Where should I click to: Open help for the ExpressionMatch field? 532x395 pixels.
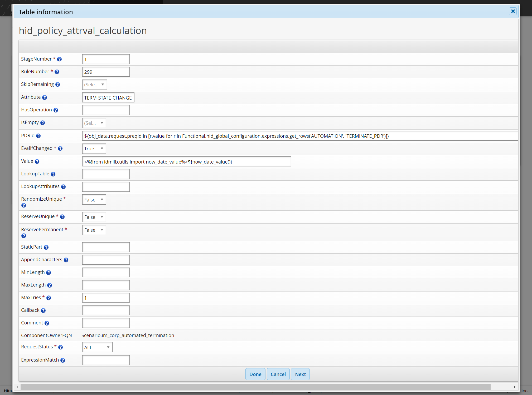pos(63,360)
